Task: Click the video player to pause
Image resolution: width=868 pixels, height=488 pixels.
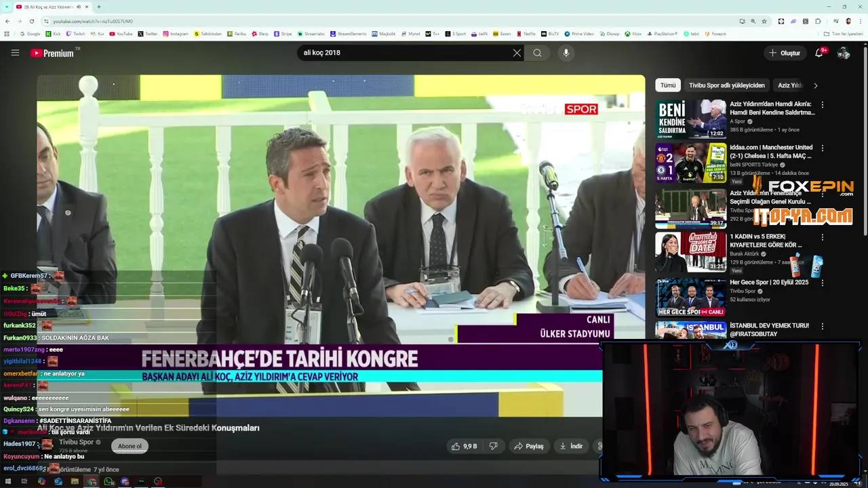Action: point(340,245)
